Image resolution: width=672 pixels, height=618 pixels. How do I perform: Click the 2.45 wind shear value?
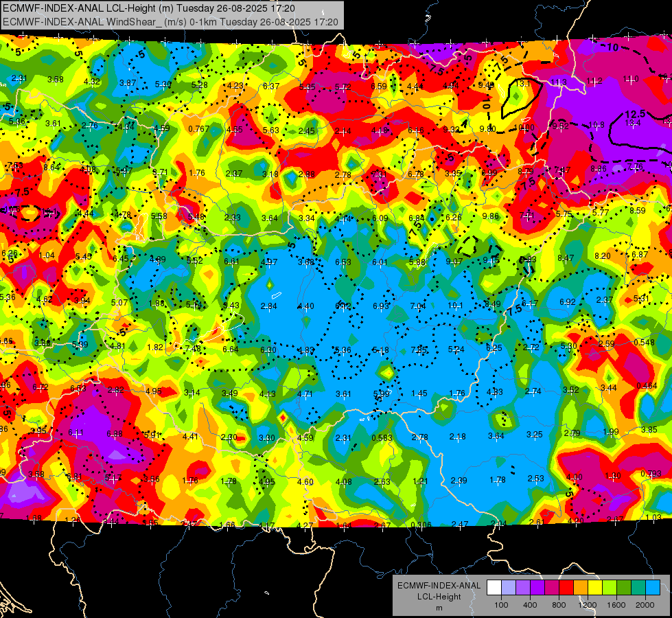(307, 130)
